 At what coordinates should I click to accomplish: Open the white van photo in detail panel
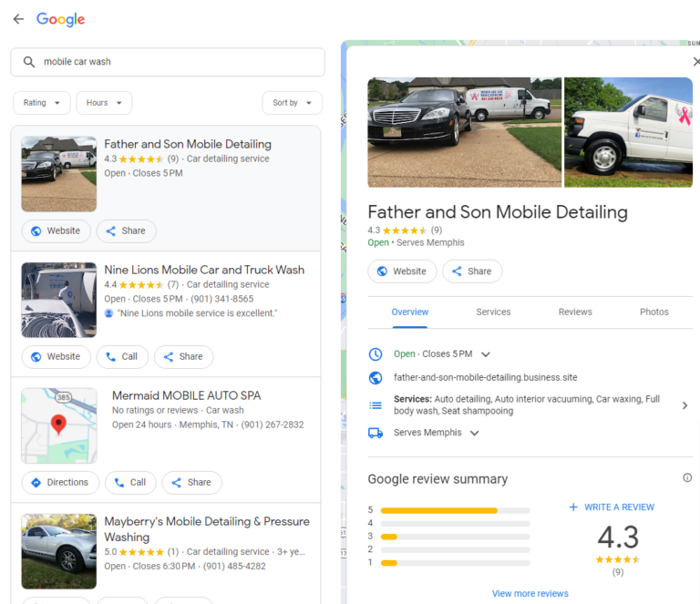click(628, 132)
